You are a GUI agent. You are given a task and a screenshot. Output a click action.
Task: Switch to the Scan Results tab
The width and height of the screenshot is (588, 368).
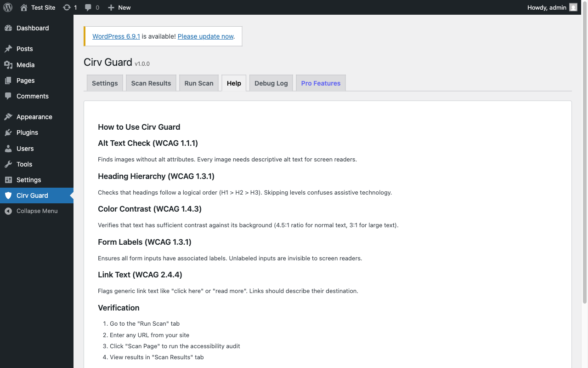(x=151, y=83)
